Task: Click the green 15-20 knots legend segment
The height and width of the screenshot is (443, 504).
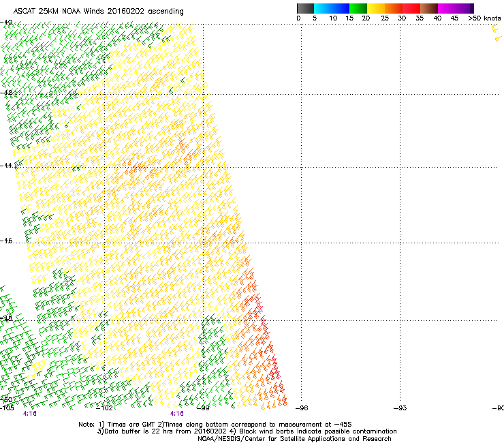Action: [358, 8]
